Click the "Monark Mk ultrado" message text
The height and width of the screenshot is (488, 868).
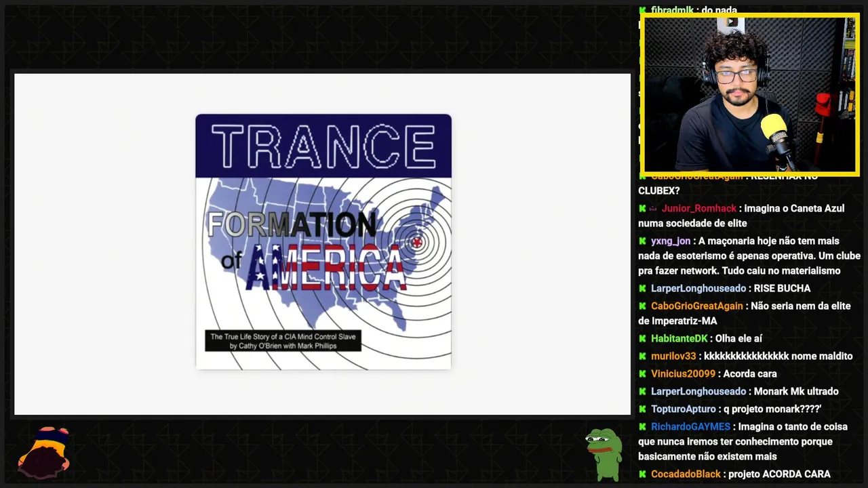(x=796, y=391)
